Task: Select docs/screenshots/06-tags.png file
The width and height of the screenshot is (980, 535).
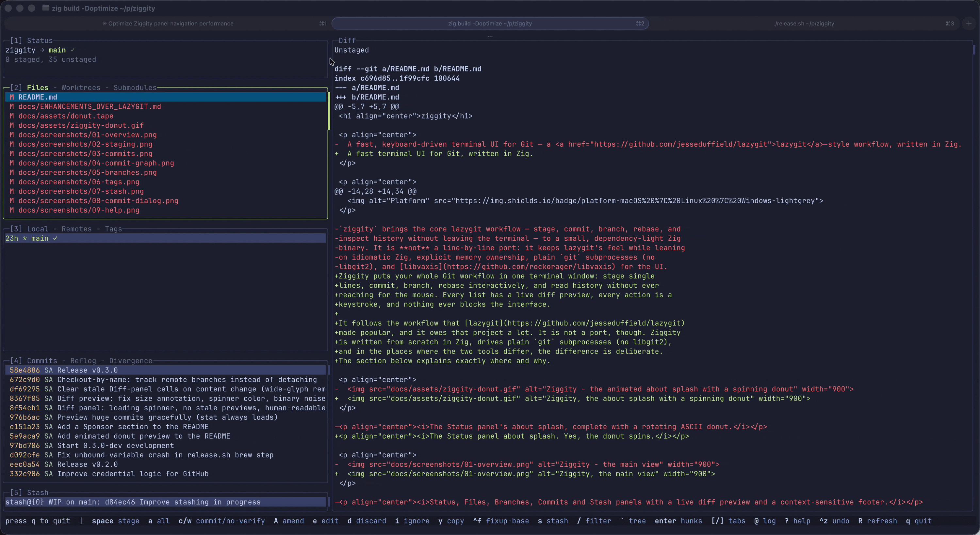Action: 166,182
